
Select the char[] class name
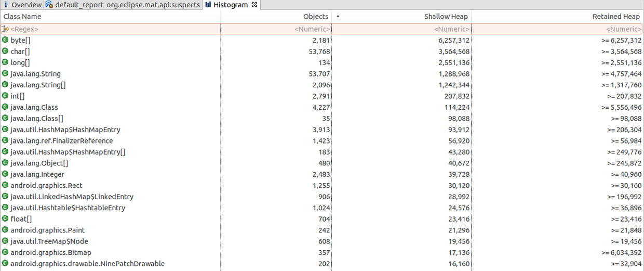pyautogui.click(x=20, y=51)
